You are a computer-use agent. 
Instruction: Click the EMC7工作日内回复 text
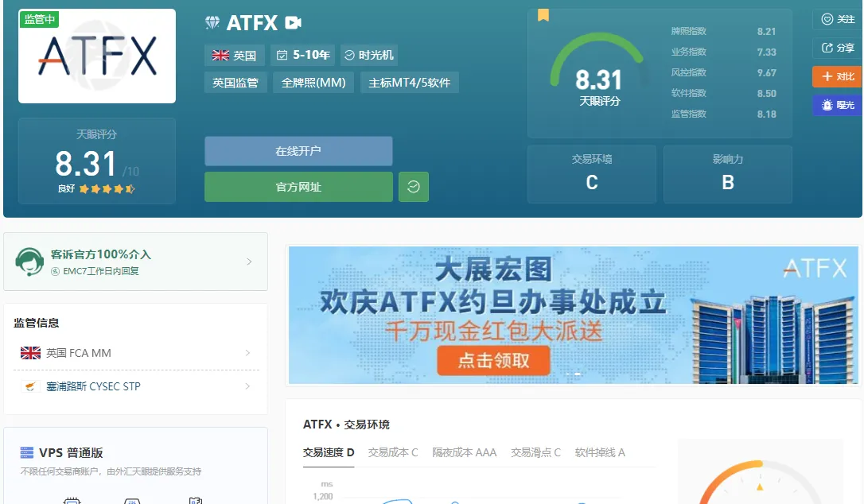pos(101,271)
